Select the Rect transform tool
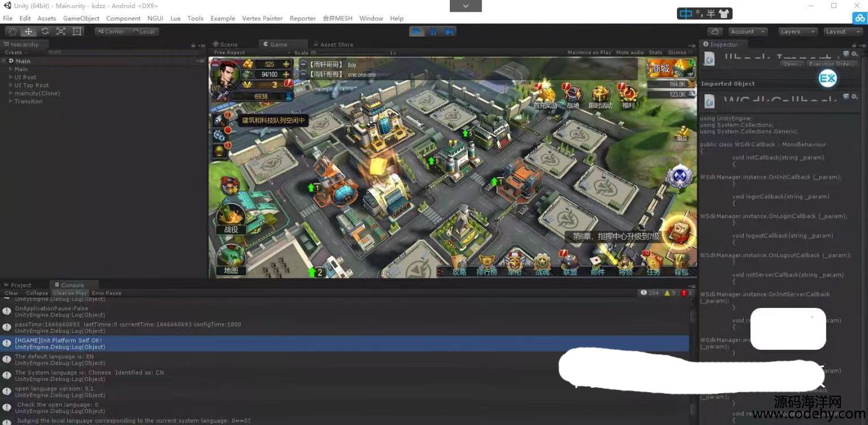 (x=77, y=32)
